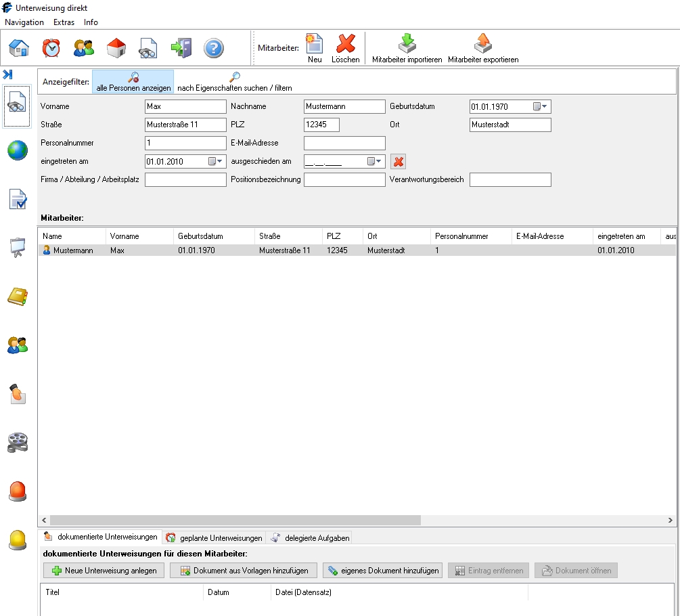The image size is (680, 616).
Task: Click eigenes Dokument hinzufügen button
Action: point(382,571)
